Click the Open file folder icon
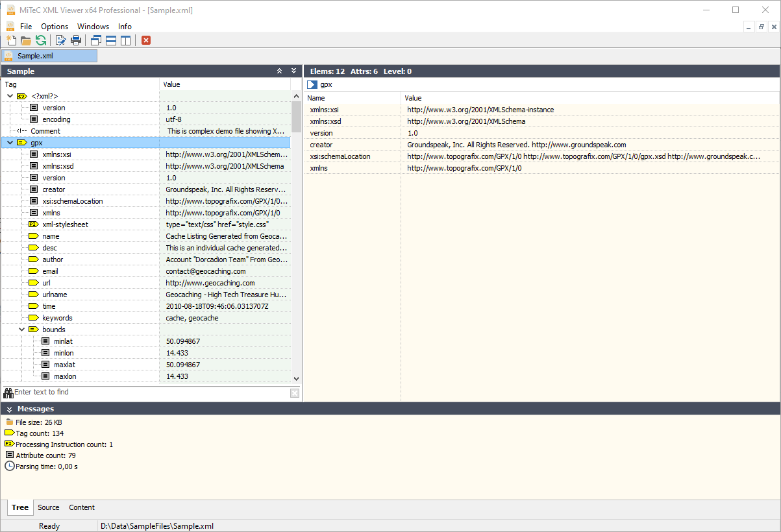 coord(26,40)
